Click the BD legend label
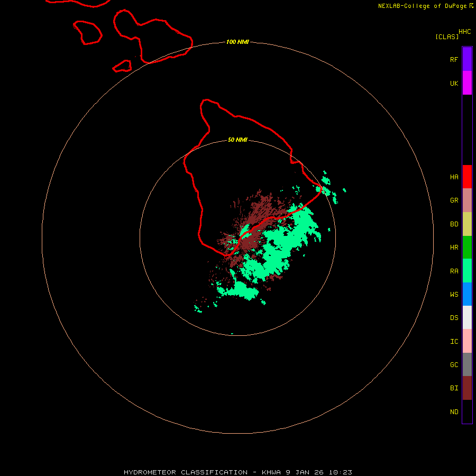 pos(454,224)
